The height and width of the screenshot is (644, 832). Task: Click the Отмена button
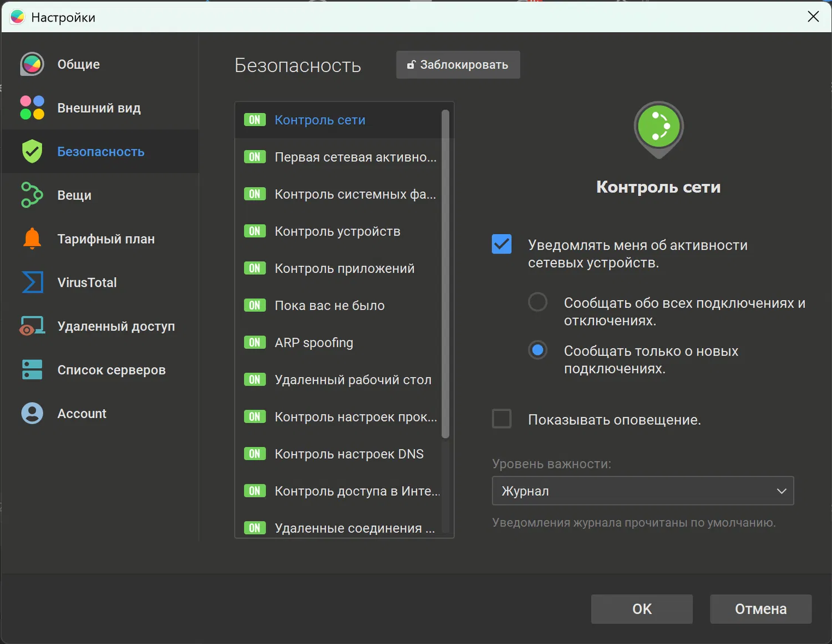click(760, 609)
